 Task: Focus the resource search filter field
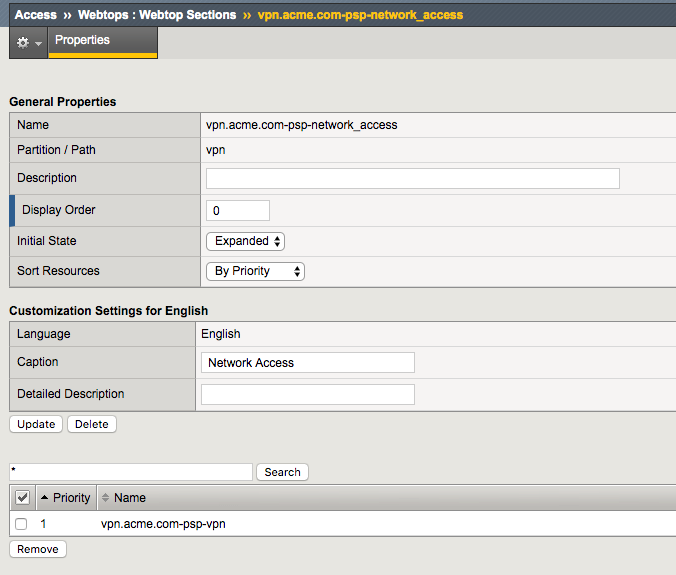(131, 472)
